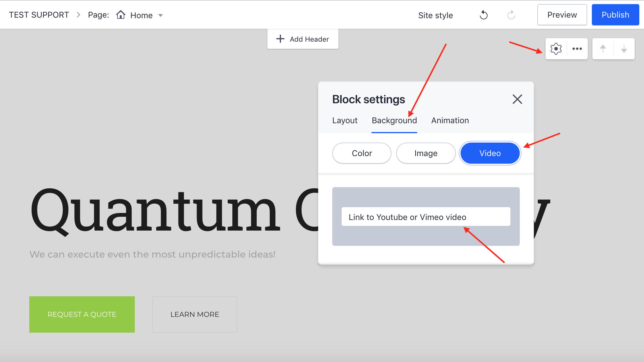Image resolution: width=644 pixels, height=362 pixels.
Task: Open the three-dots block options menu
Action: (x=577, y=49)
